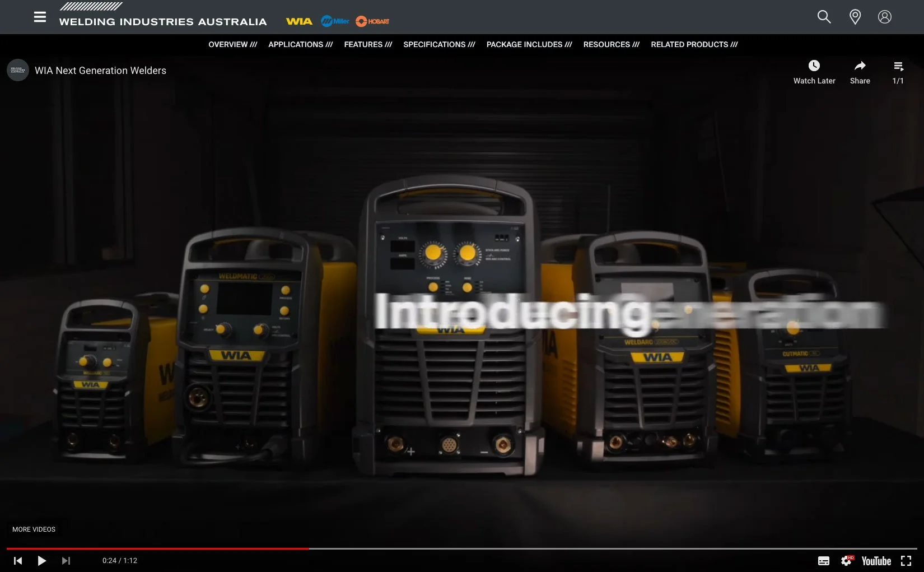
Task: Open the store locator pin icon
Action: click(855, 17)
